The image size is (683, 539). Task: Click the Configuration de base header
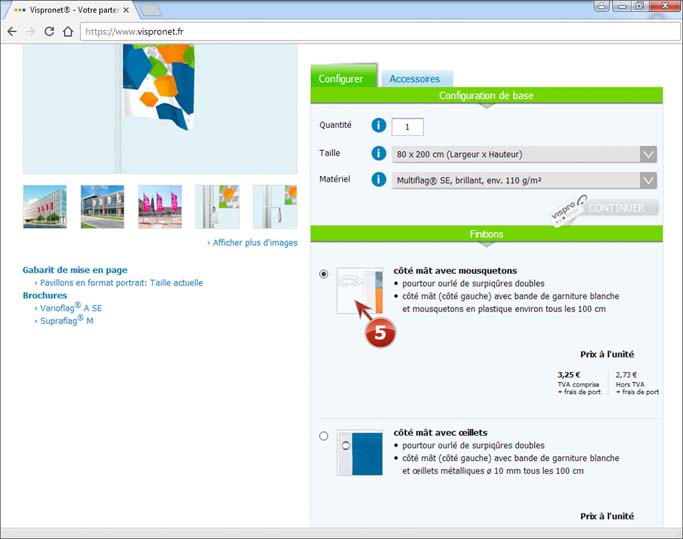pyautogui.click(x=487, y=95)
